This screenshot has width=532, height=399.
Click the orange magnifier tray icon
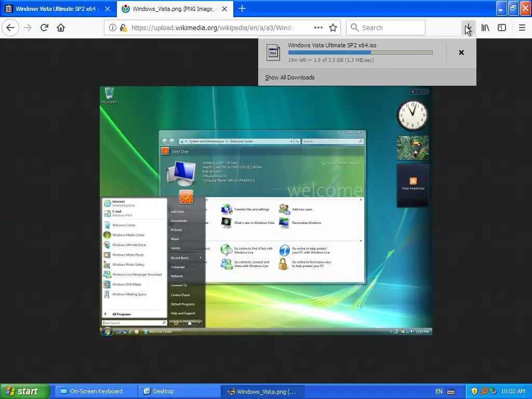484,391
